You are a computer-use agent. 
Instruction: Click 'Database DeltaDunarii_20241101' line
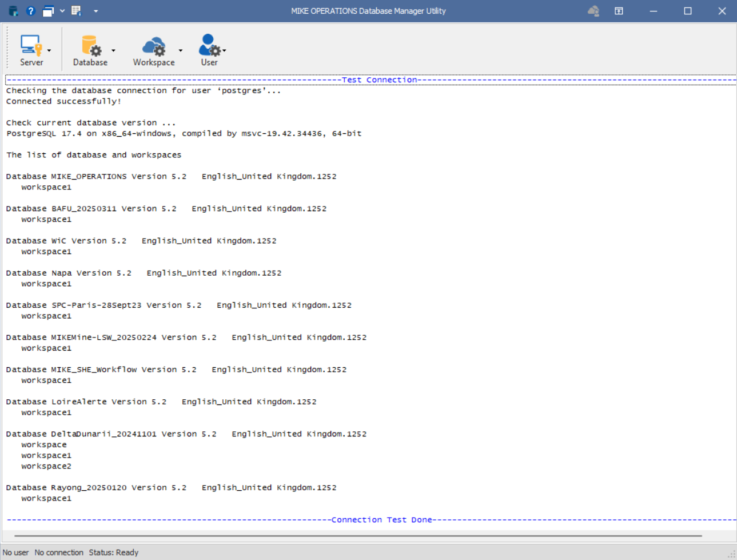tap(186, 434)
